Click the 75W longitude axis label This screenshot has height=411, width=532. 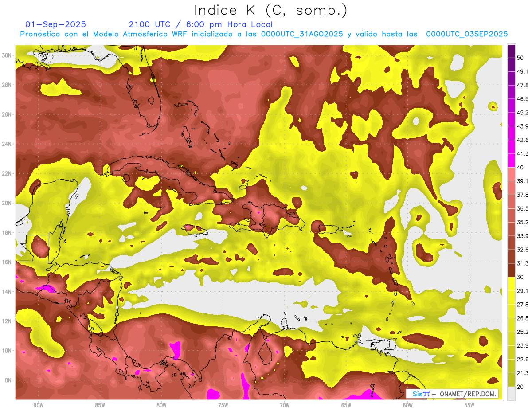[223, 405]
